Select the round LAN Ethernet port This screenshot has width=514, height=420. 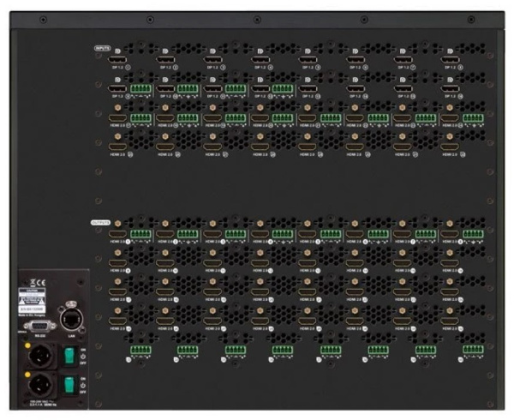(71, 318)
